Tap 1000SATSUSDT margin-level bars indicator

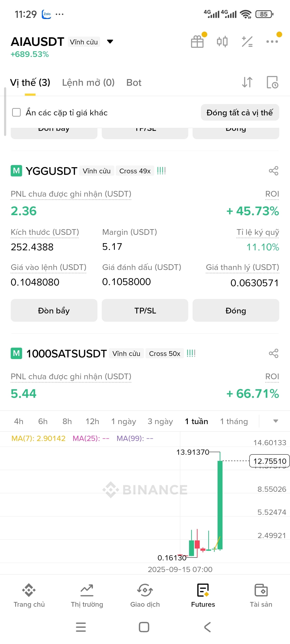[191, 353]
